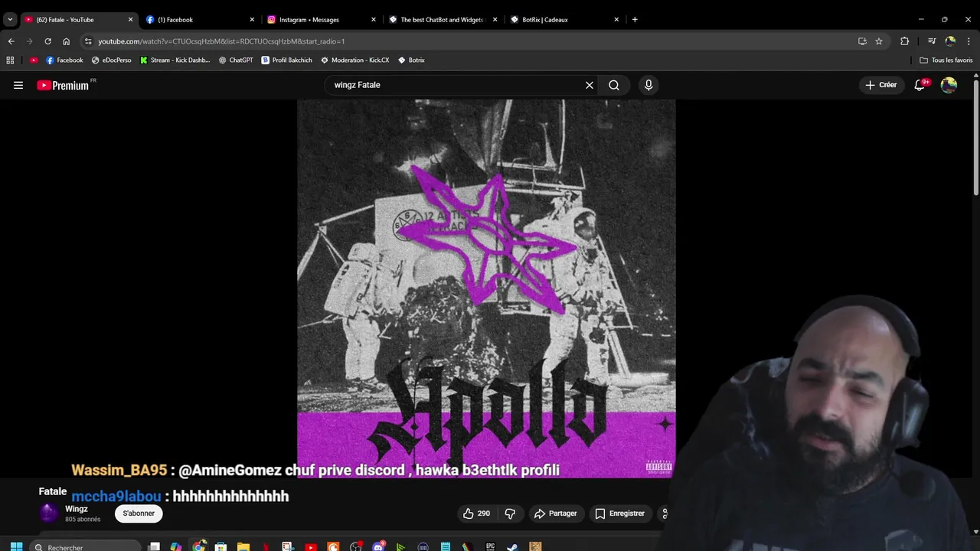980x551 pixels.
Task: Bookmark this page with the star
Action: pyautogui.click(x=879, y=41)
